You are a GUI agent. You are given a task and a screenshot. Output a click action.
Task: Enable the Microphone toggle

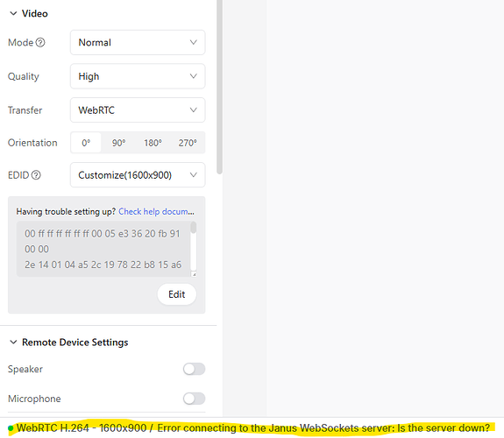coord(194,399)
